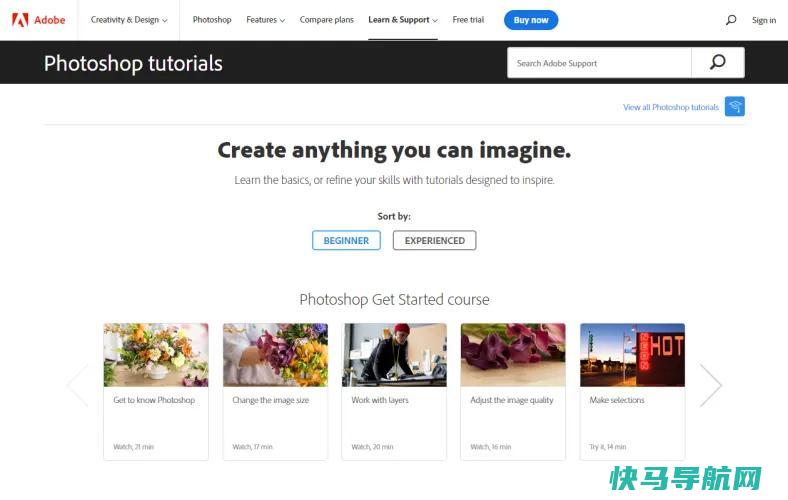This screenshot has width=788, height=500.
Task: Expand Creativity & Design dropdown
Action: coord(129,20)
